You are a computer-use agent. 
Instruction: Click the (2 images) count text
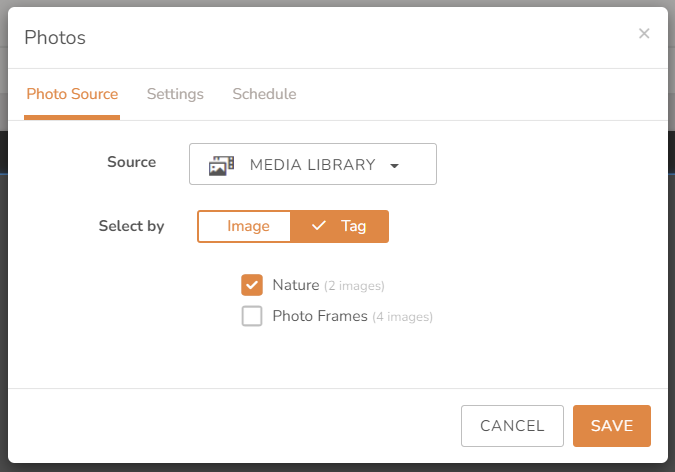[354, 286]
